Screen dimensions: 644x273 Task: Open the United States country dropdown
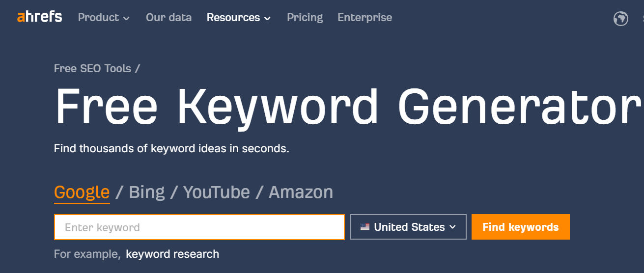(408, 227)
